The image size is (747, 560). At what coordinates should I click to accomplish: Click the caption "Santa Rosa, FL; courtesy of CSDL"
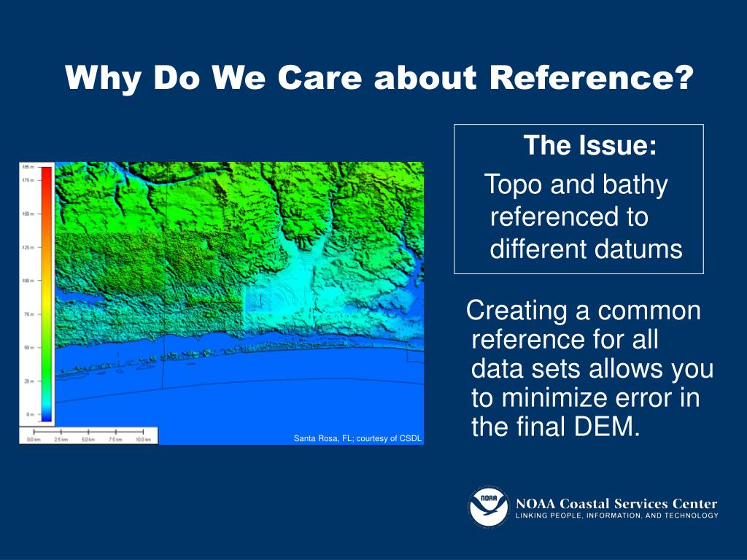(357, 438)
